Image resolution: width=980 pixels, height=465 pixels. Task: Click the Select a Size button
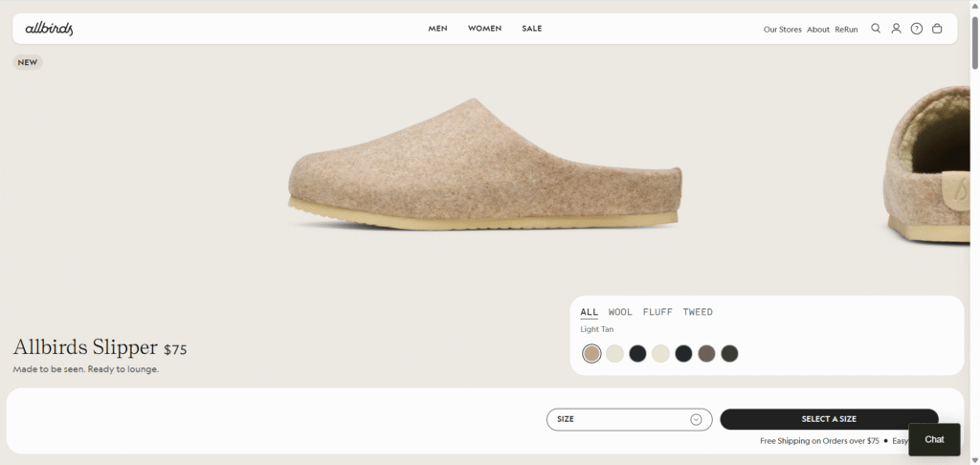coord(829,419)
